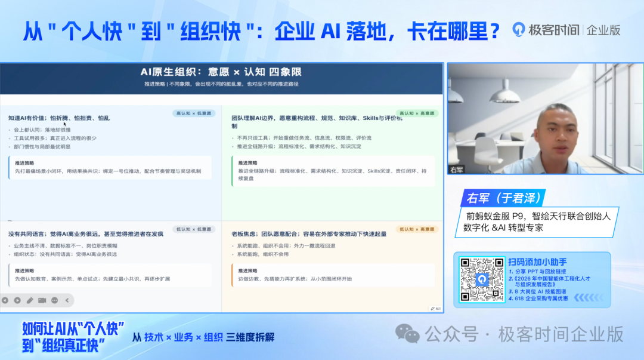Viewport: 644px width, 360px height.
Task: Select the pen annotation tool in slideshow toolbar
Action: click(30, 300)
